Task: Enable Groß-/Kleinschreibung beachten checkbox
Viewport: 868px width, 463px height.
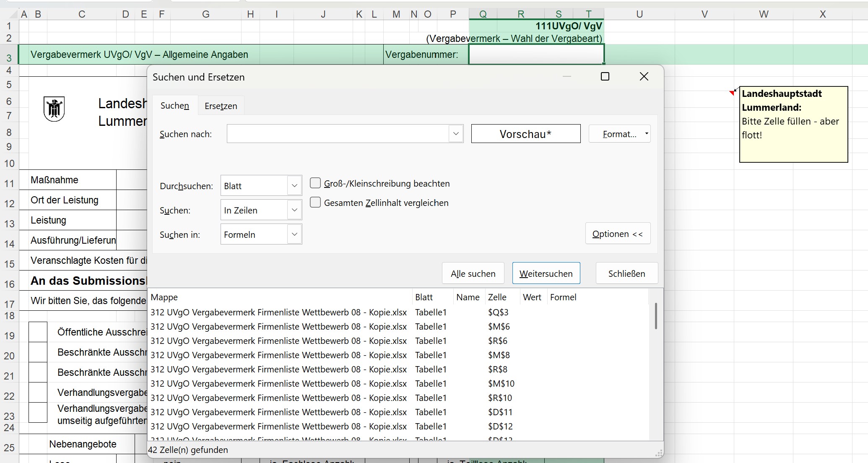Action: tap(315, 183)
